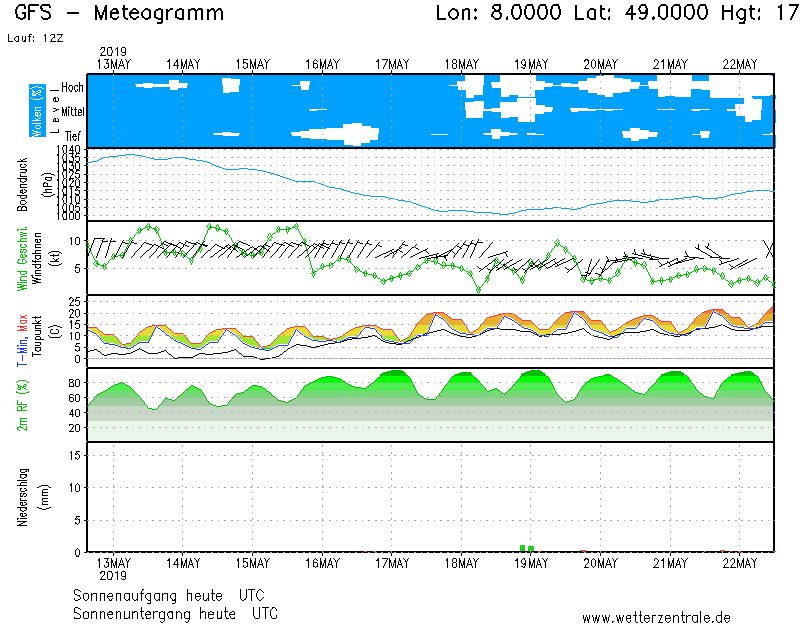The image size is (800, 625).
Task: Select the "Hoch" cloud level label
Action: (72, 87)
